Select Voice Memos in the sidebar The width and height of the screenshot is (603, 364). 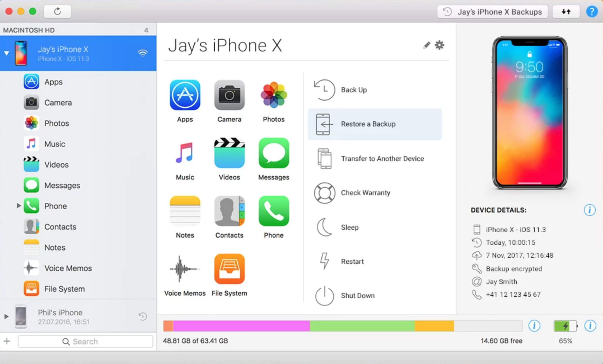pyautogui.click(x=78, y=268)
